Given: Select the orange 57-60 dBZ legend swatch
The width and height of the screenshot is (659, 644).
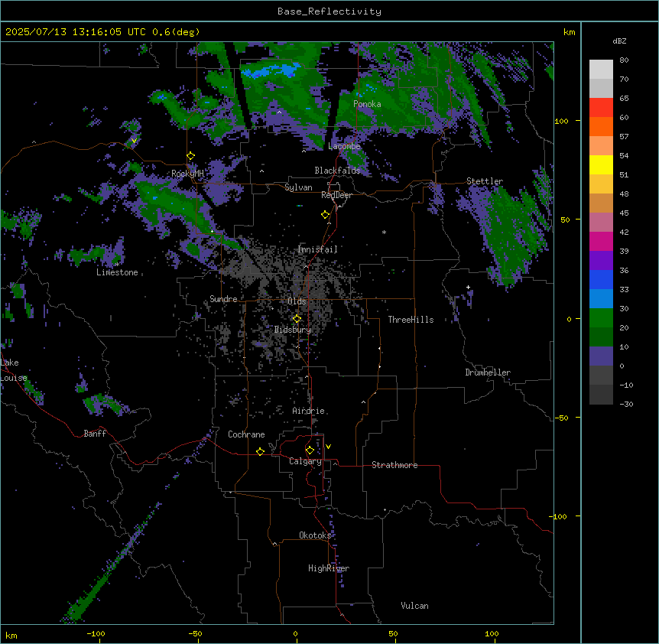Looking at the screenshot, I should point(601,126).
